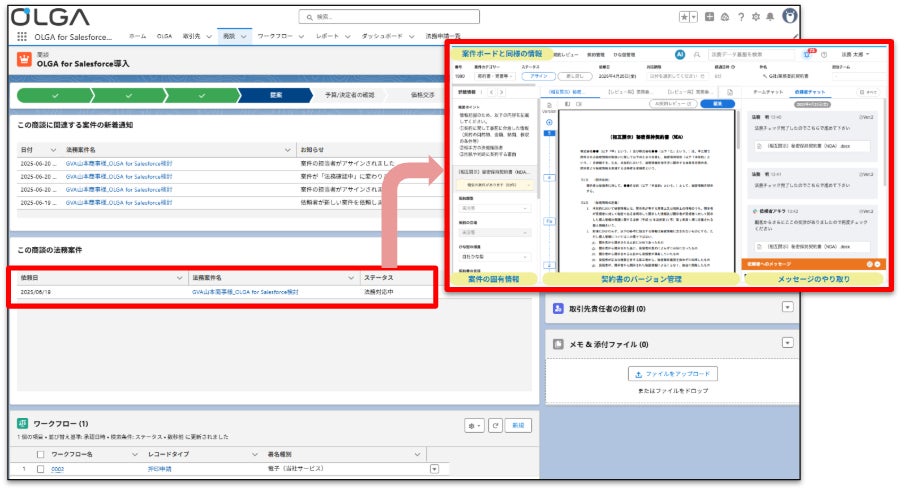Open the App Launcher grid icon
The image size is (904, 490).
22,37
